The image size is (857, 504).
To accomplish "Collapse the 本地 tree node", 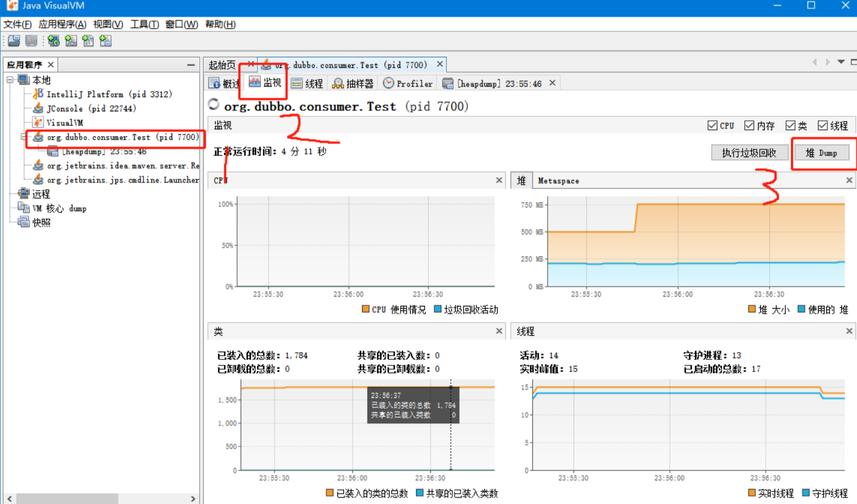I will click(x=10, y=80).
